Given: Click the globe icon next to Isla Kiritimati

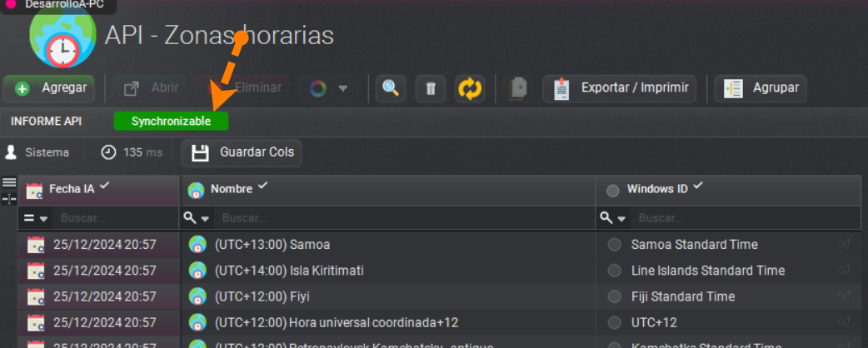Looking at the screenshot, I should point(197,271).
